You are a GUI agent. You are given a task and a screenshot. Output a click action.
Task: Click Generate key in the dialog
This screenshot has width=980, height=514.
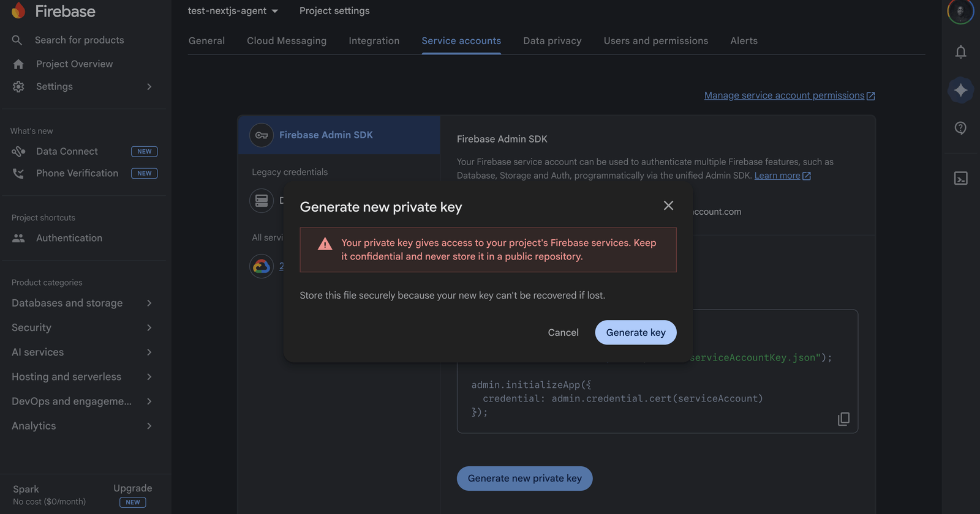coord(636,332)
